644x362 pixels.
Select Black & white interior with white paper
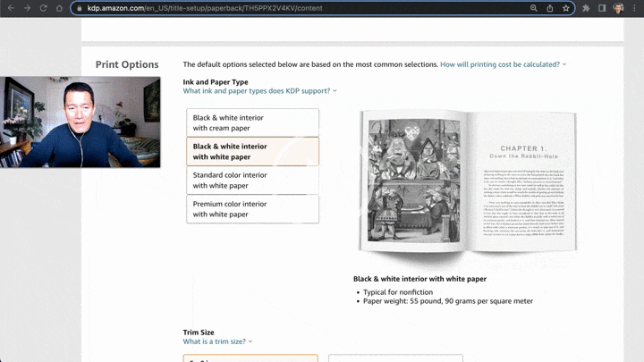252,151
